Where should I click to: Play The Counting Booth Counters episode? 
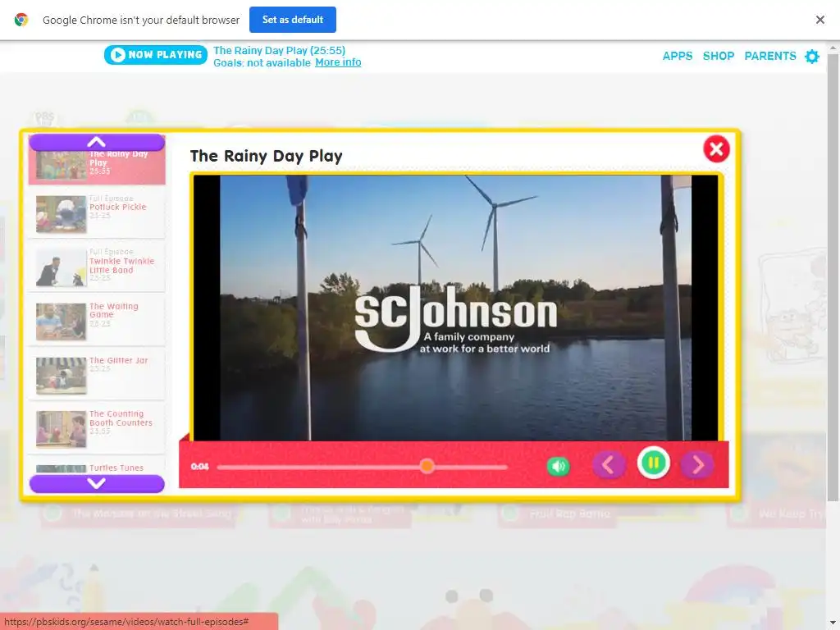97,428
